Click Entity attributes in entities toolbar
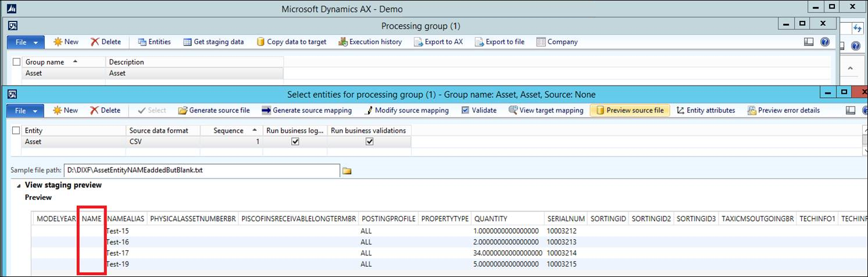868x277 pixels. pyautogui.click(x=705, y=111)
